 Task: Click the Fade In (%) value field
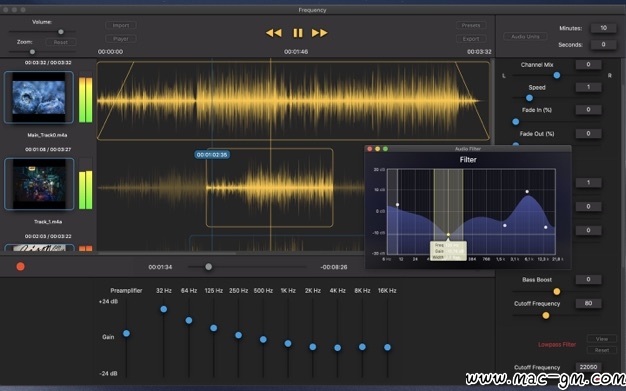pyautogui.click(x=588, y=109)
